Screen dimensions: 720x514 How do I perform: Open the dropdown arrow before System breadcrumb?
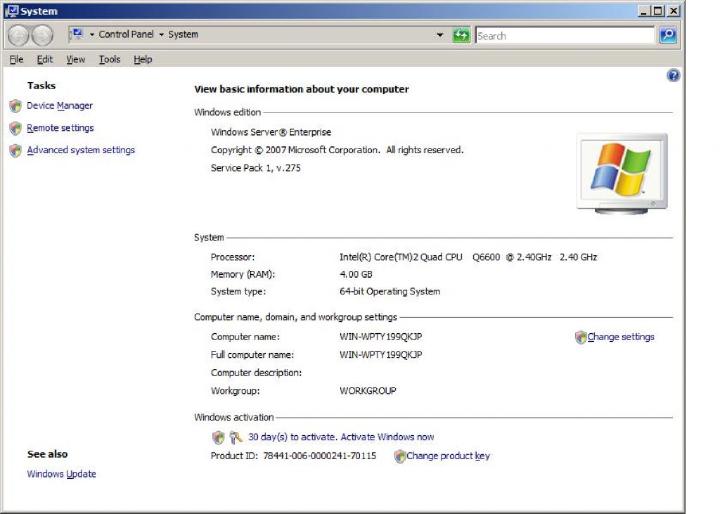[161, 34]
